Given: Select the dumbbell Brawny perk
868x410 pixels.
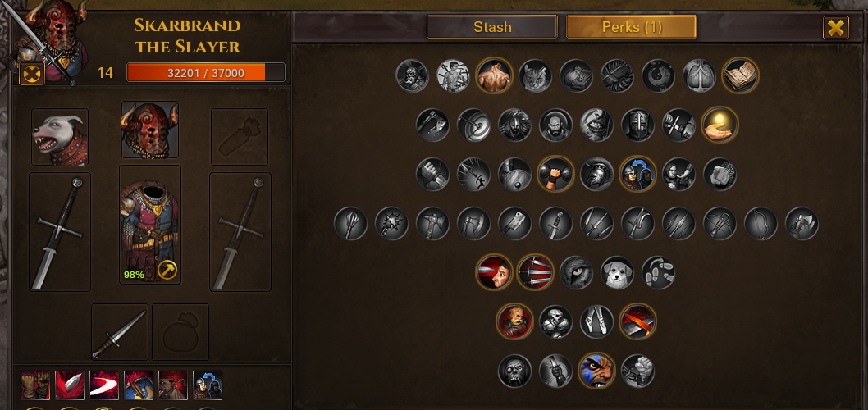Looking at the screenshot, I should coord(555,174).
